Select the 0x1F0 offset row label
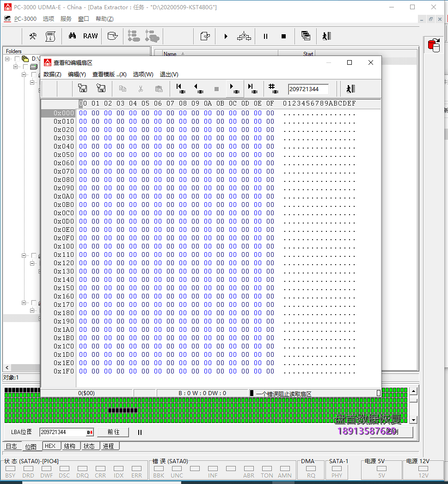The image size is (448, 484). (x=64, y=372)
